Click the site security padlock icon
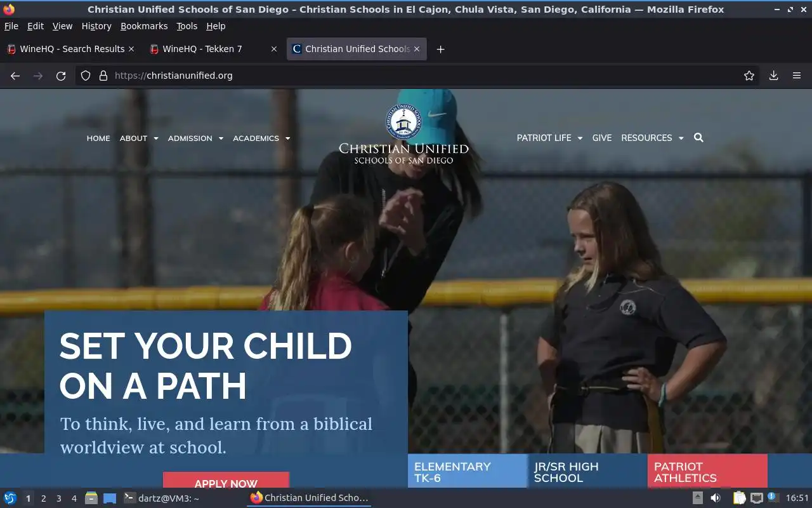812x508 pixels. (x=103, y=76)
